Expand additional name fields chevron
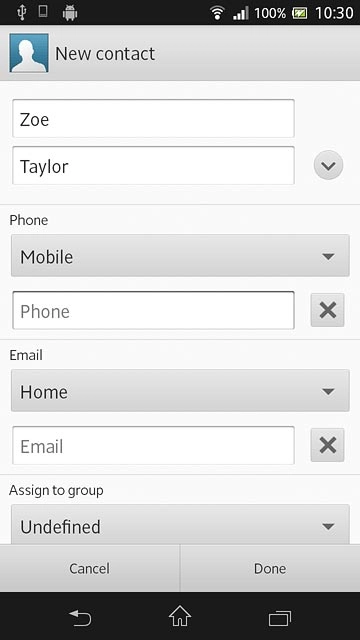 click(x=328, y=165)
